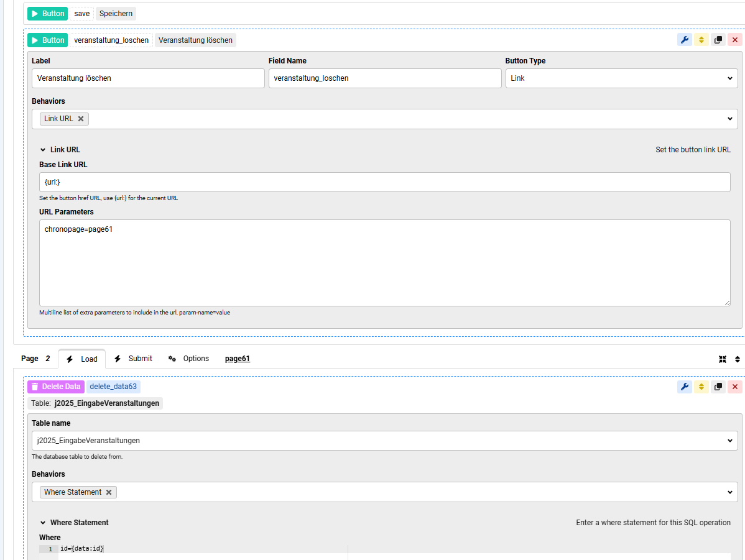The width and height of the screenshot is (745, 560).
Task: Collapse the Link URL section
Action: point(43,150)
